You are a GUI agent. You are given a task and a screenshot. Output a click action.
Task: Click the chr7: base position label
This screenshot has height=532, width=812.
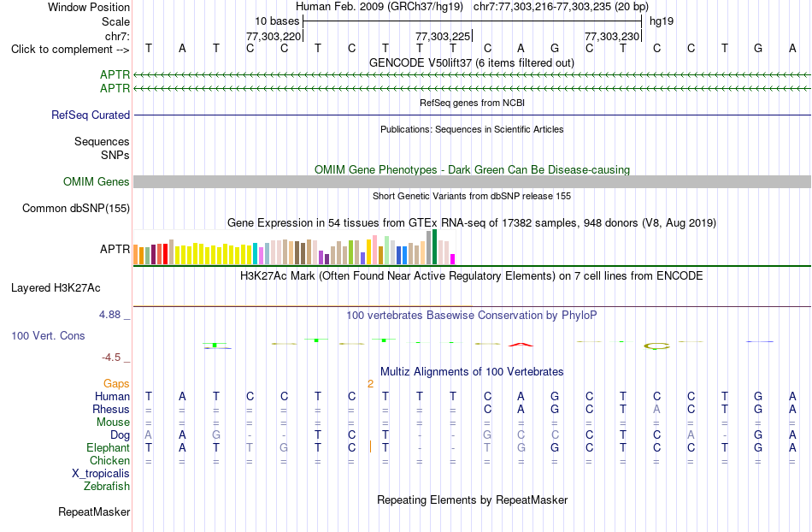(118, 36)
